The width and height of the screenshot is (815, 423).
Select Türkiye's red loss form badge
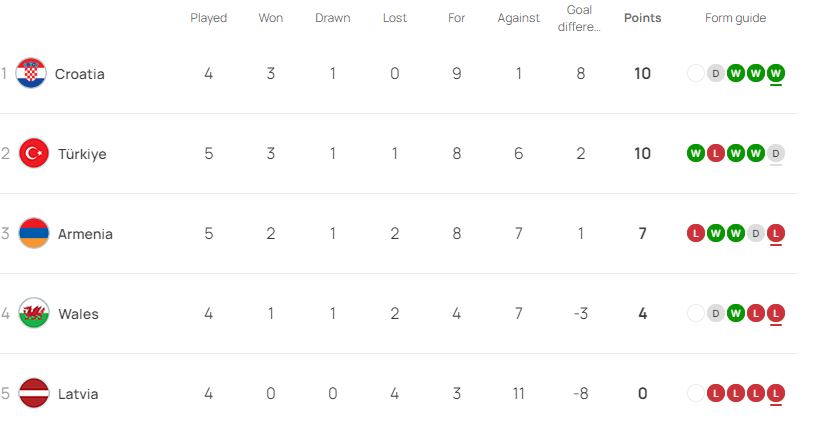pos(716,153)
